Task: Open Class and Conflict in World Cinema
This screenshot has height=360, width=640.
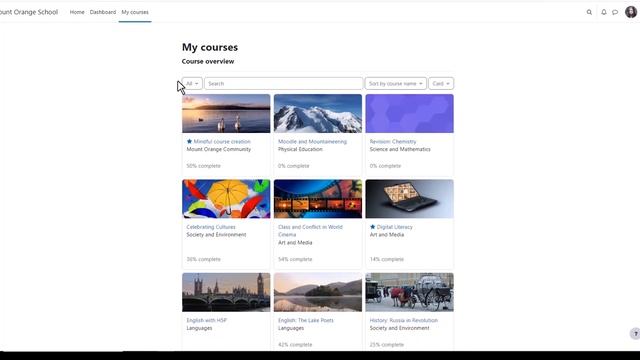Action: click(x=310, y=231)
